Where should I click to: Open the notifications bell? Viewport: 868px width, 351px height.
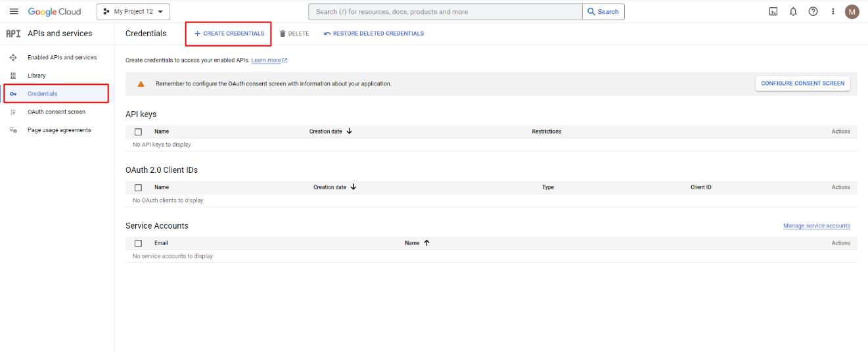click(x=793, y=11)
